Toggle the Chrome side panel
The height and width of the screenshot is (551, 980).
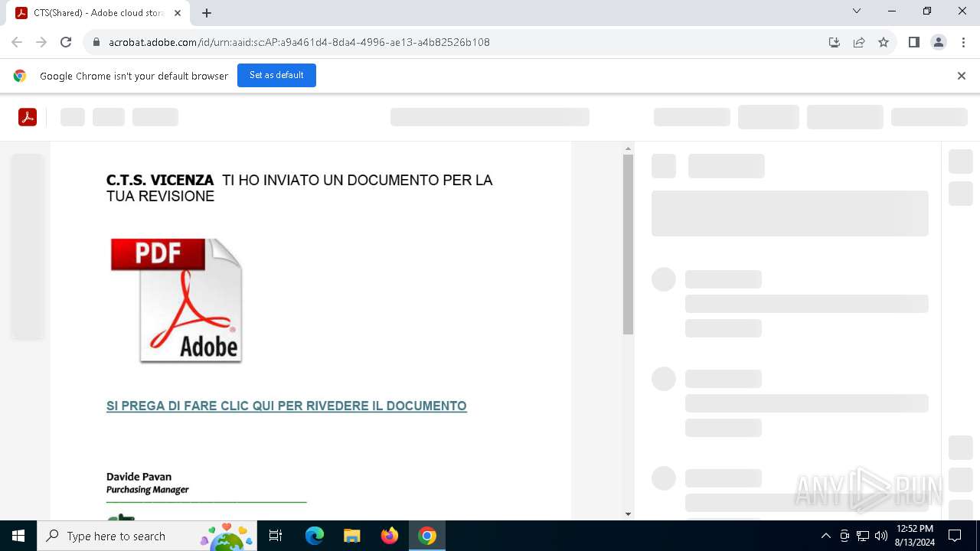click(x=914, y=42)
